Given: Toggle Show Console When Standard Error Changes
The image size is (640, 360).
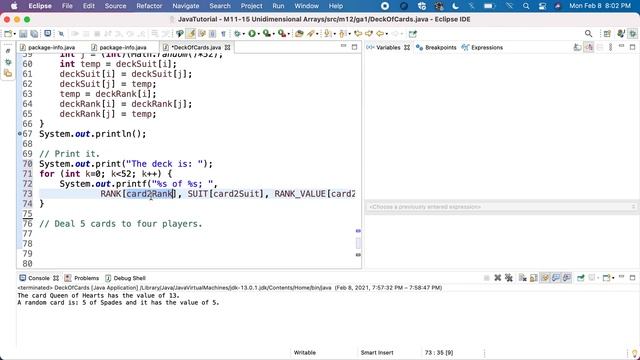Looking at the screenshot, I should point(567,278).
